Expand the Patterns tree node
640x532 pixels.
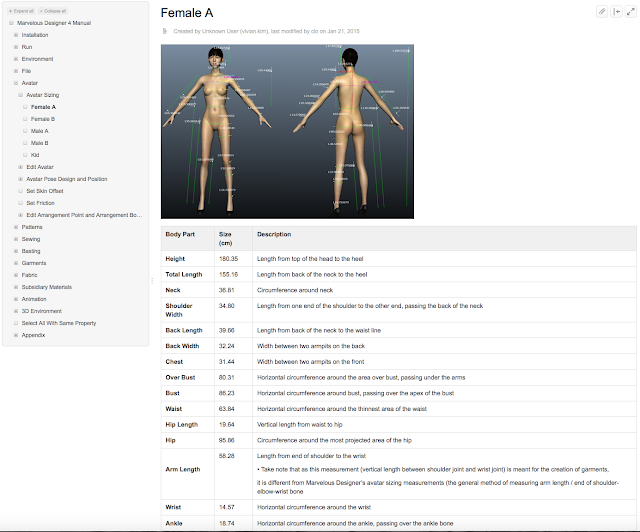(16, 227)
